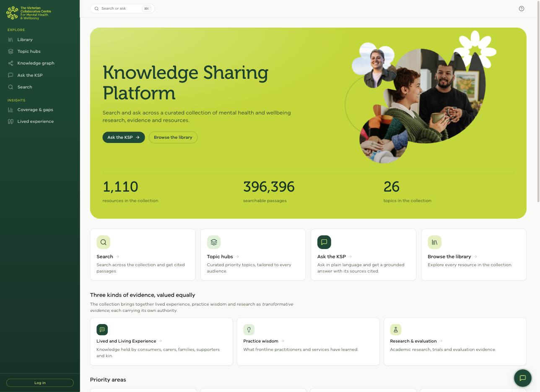
Task: Open the Topic hubs card link
Action: (253, 254)
